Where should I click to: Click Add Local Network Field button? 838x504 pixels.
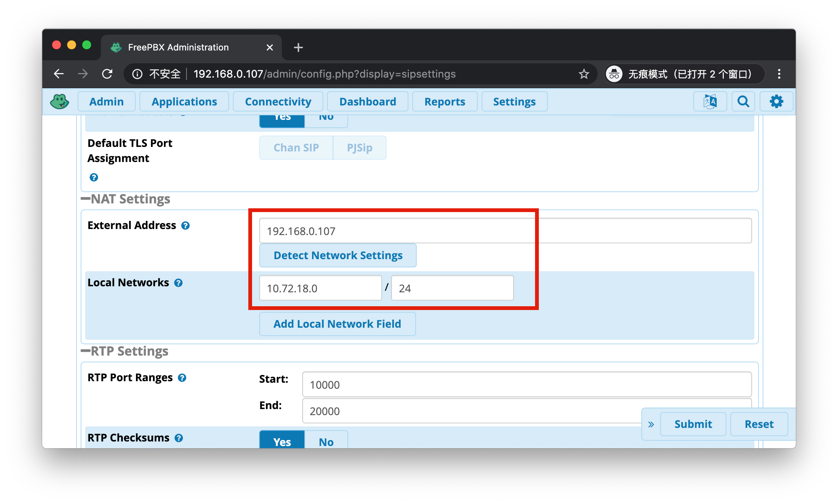pyautogui.click(x=336, y=323)
